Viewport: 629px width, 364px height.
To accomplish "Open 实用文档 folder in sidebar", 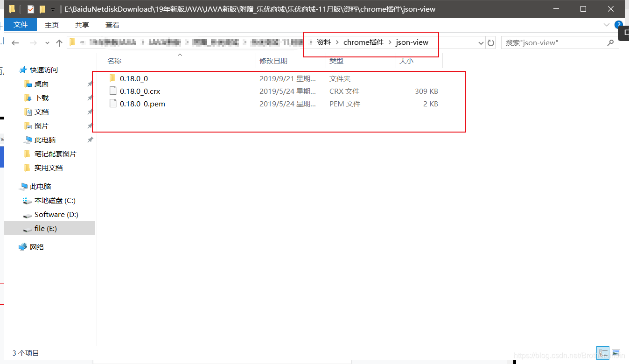I will click(49, 168).
